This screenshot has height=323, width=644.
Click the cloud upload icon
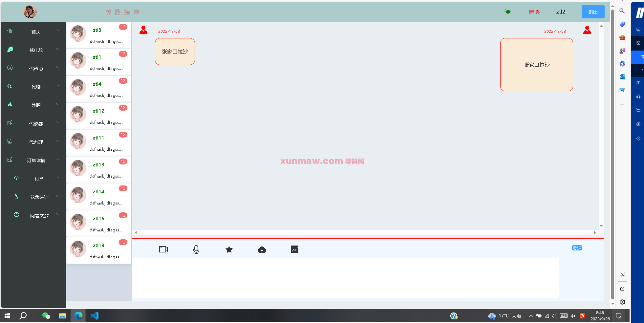(262, 250)
